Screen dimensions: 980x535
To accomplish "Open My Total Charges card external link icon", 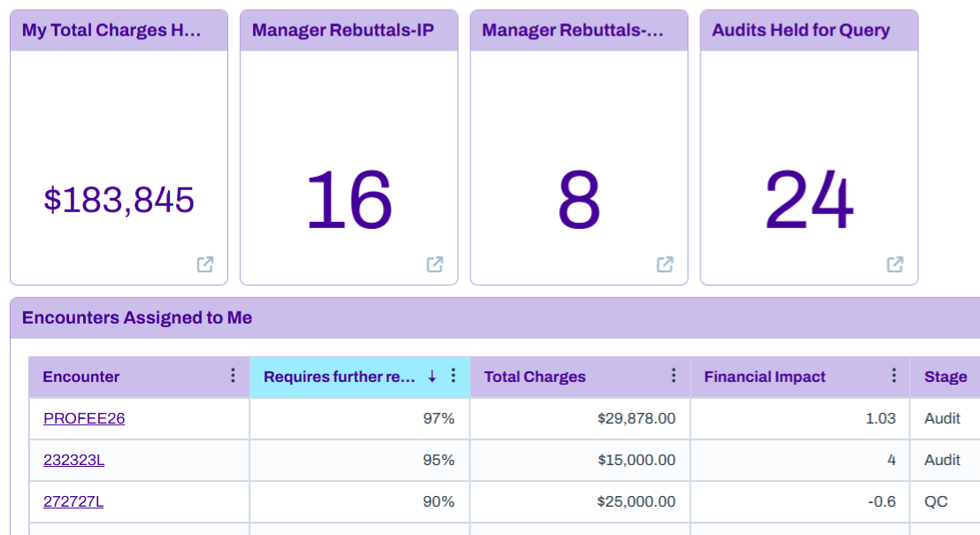I will (x=205, y=264).
